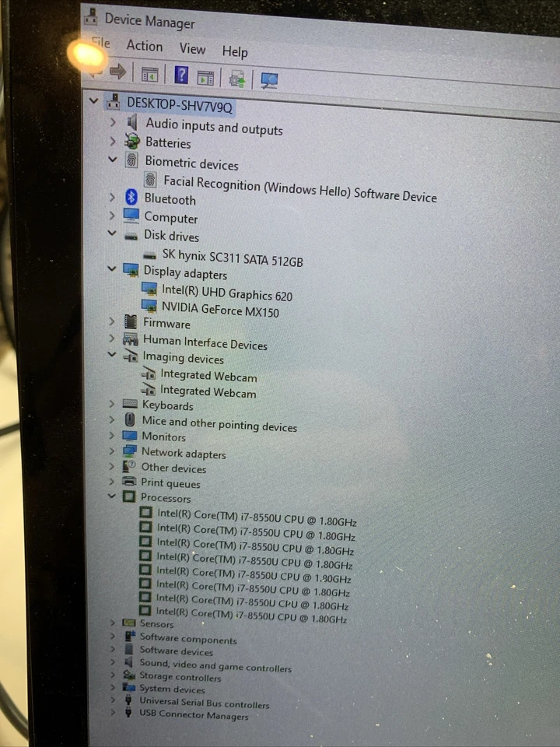The image size is (560, 747).
Task: Collapse the DESKTOP-SHV7V9Q root node
Action: tap(94, 101)
